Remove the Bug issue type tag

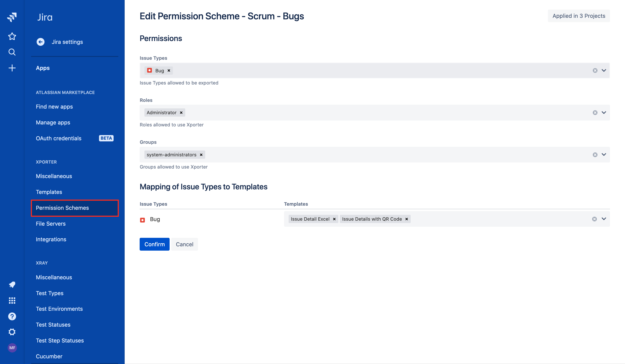point(169,71)
